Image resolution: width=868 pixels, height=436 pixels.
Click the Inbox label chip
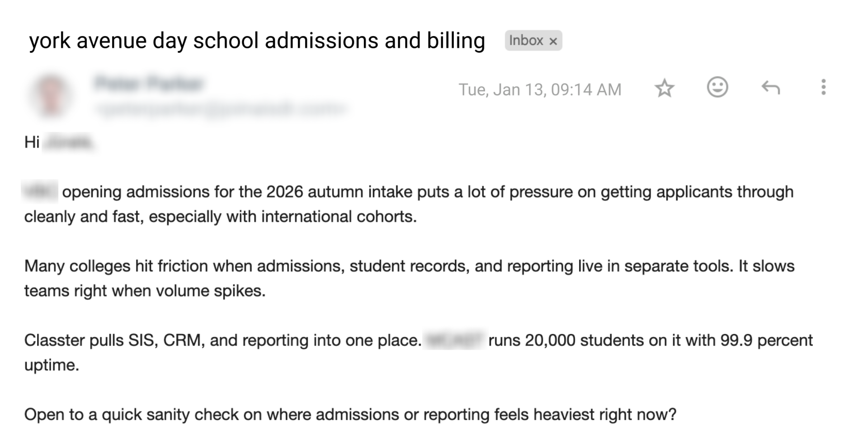click(526, 41)
